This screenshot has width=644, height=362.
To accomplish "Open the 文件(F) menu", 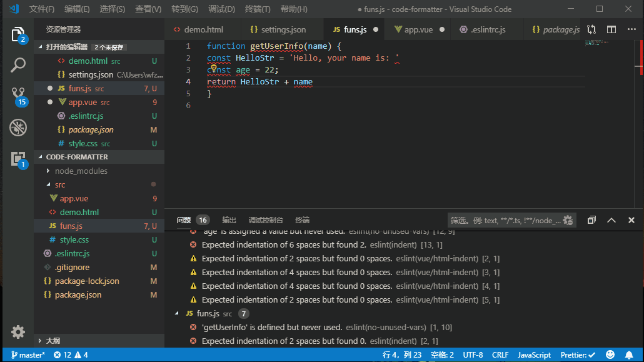I will point(41,9).
